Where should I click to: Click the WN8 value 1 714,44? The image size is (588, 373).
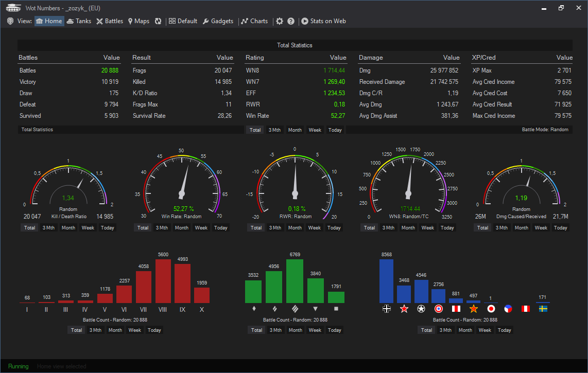[334, 70]
